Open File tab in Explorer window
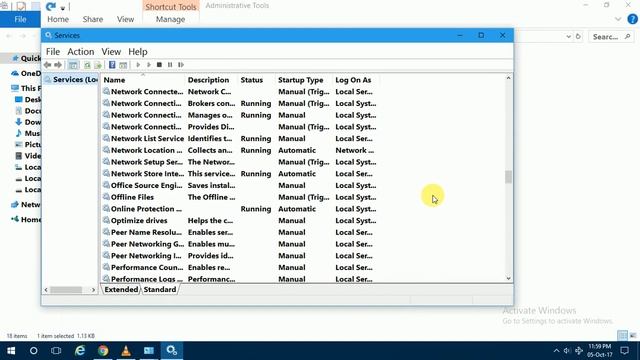The height and width of the screenshot is (360, 640). [20, 19]
